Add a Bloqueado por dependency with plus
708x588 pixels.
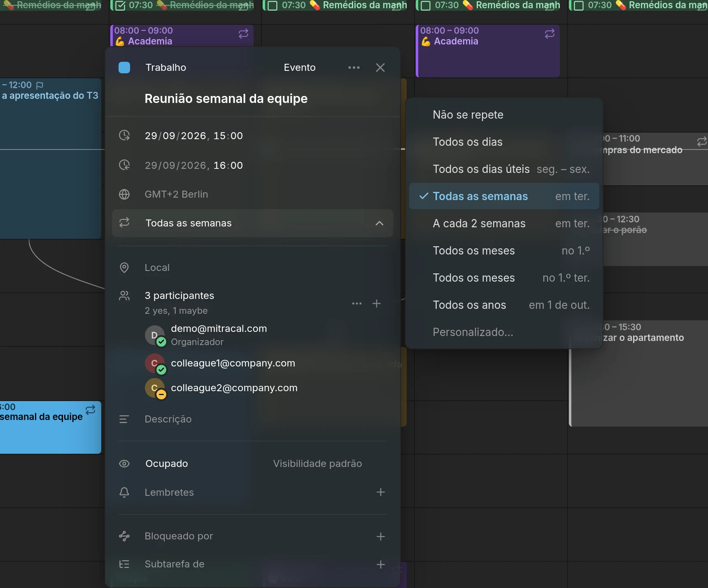381,537
